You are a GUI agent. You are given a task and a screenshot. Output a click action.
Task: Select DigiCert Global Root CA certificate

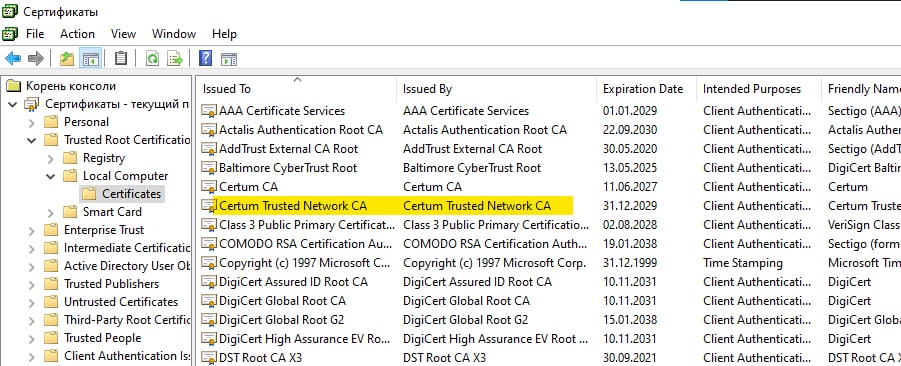coord(282,300)
